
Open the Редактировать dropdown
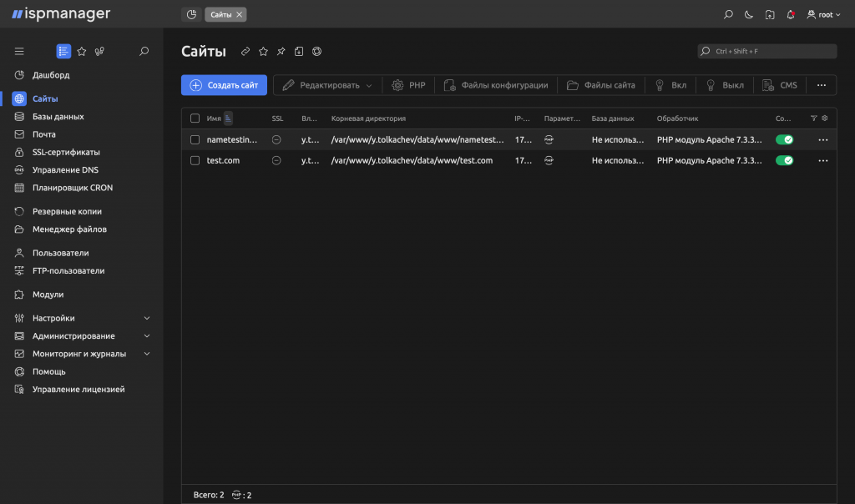pos(327,85)
